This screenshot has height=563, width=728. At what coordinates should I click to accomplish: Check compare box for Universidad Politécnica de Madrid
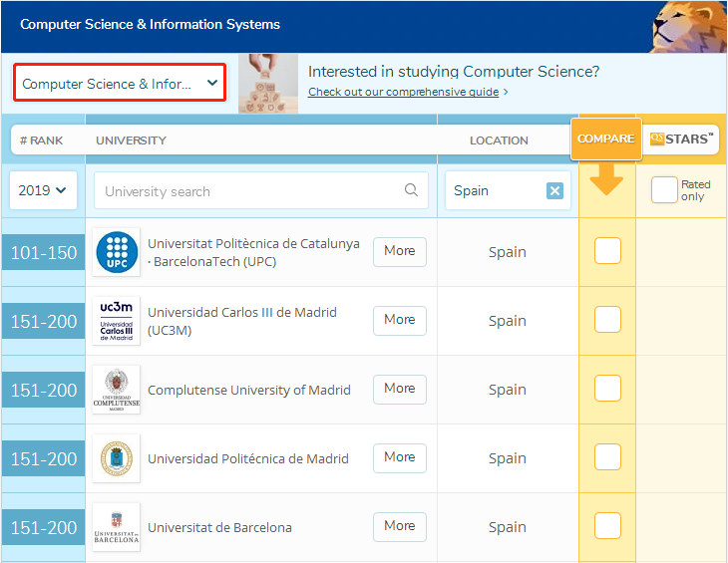click(x=607, y=457)
